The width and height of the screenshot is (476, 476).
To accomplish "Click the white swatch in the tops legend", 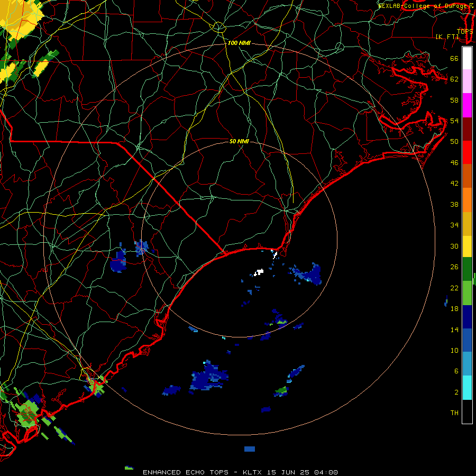I will coord(467,58).
